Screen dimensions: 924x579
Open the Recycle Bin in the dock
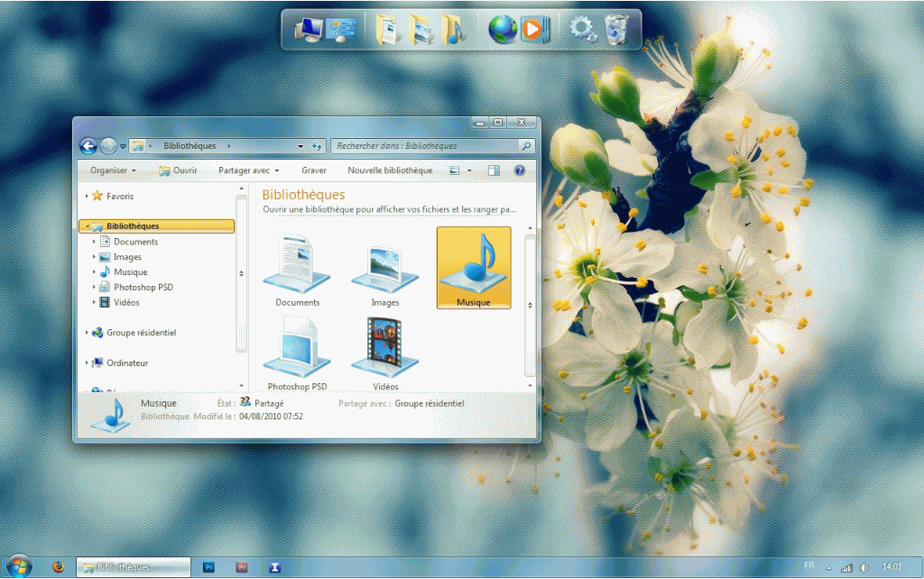(x=616, y=30)
